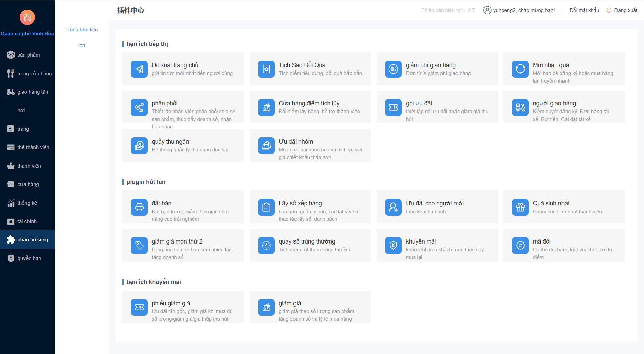Select thẻ thành viên in the sidebar
The height and width of the screenshot is (354, 644).
(33, 147)
